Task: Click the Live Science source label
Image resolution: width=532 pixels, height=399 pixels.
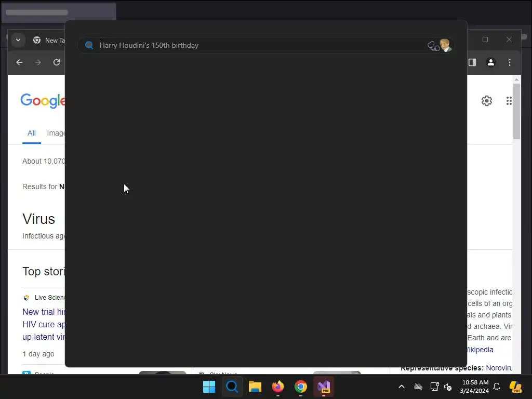Action: pos(49,298)
